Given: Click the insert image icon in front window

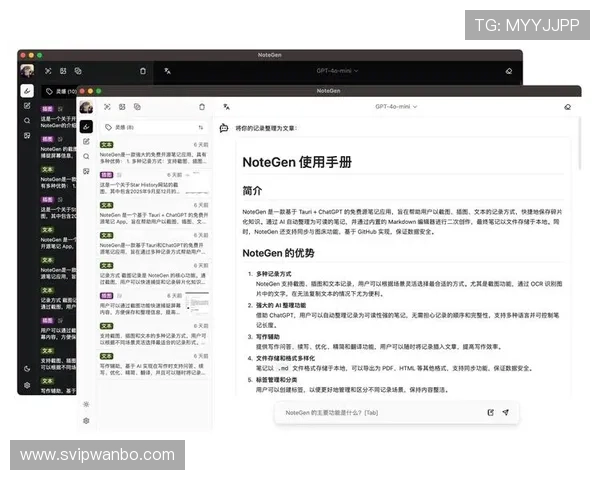Looking at the screenshot, I should 122,107.
